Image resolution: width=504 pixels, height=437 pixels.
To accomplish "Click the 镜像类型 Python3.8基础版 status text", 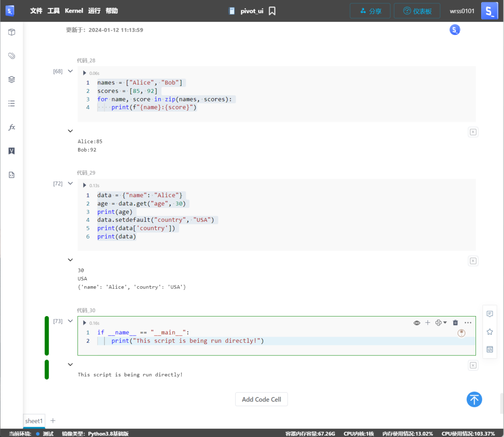I will click(95, 434).
